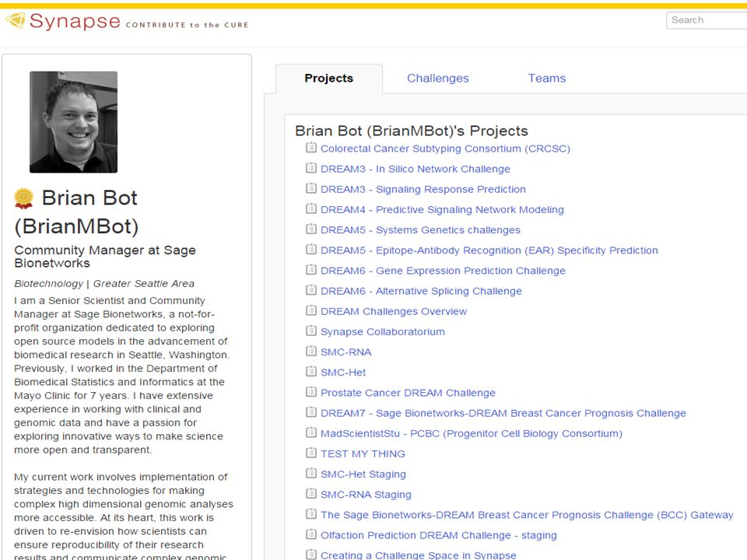Click project icon beside DREAM6 - Alternative Splicing Challenge

pos(310,290)
